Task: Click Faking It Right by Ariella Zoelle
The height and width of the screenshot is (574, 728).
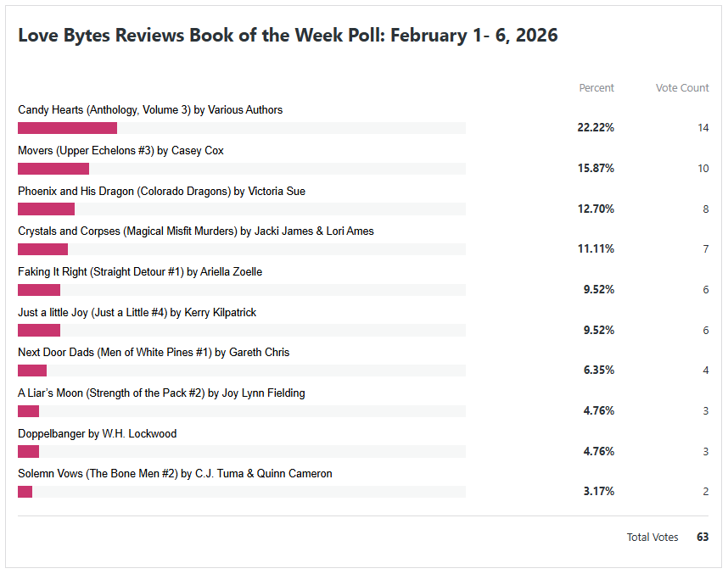Action: 140,272
